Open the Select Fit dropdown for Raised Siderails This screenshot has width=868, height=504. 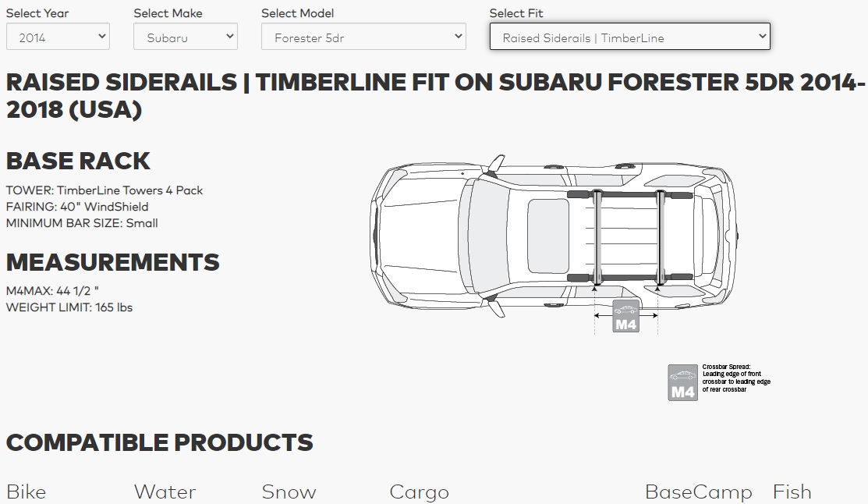pyautogui.click(x=630, y=37)
